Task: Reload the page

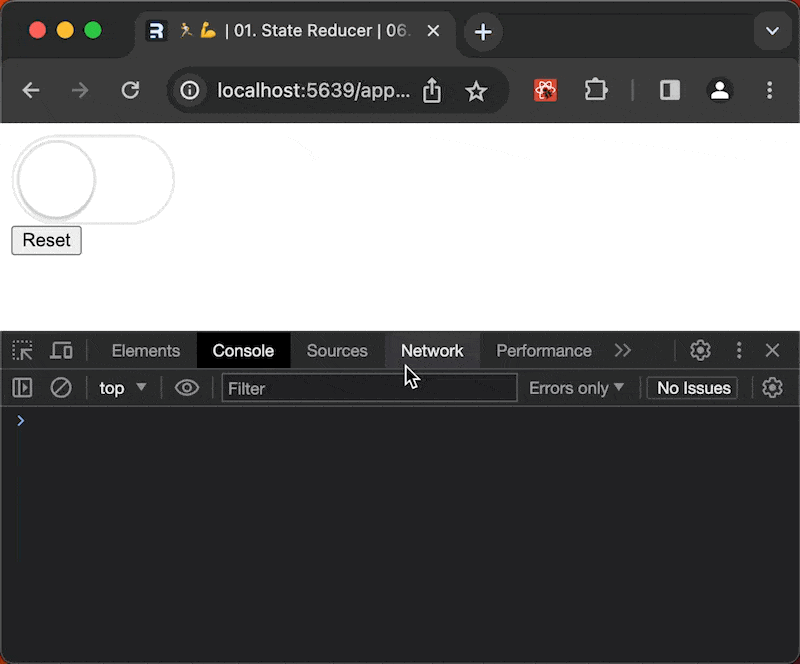Action: (130, 91)
